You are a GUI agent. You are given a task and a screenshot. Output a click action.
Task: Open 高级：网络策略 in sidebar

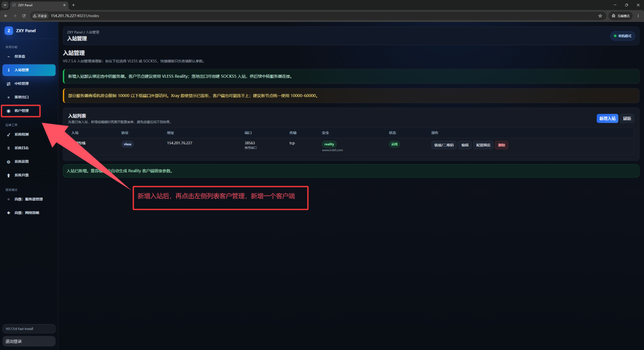pyautogui.click(x=29, y=213)
